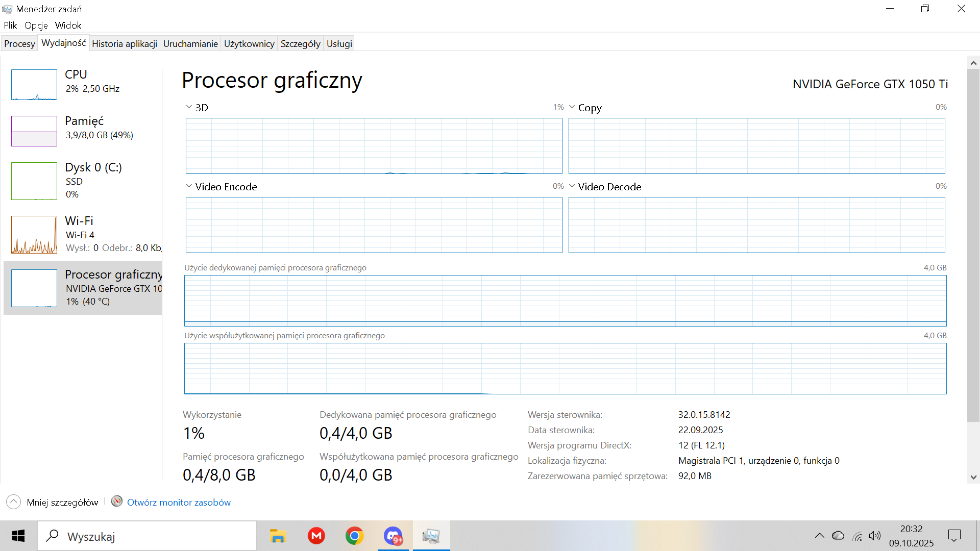The width and height of the screenshot is (980, 551).
Task: Open the Video Decode graph dropdown
Action: tap(572, 186)
